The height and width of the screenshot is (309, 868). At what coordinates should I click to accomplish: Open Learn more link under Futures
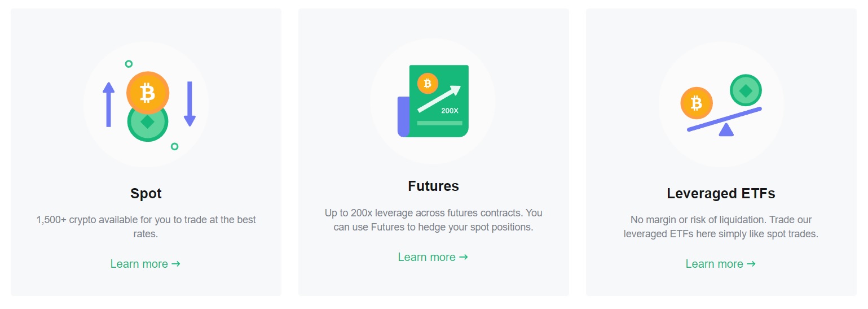coord(433,257)
